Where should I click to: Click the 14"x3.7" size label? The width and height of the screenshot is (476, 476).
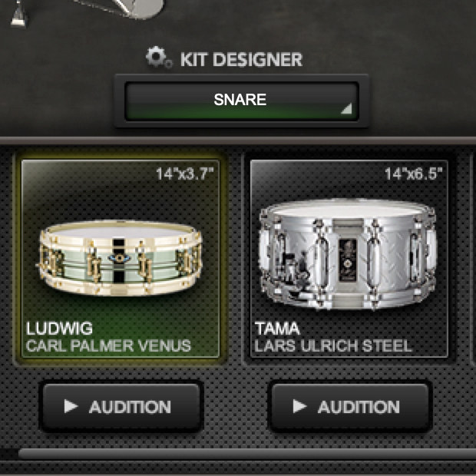coord(184,174)
